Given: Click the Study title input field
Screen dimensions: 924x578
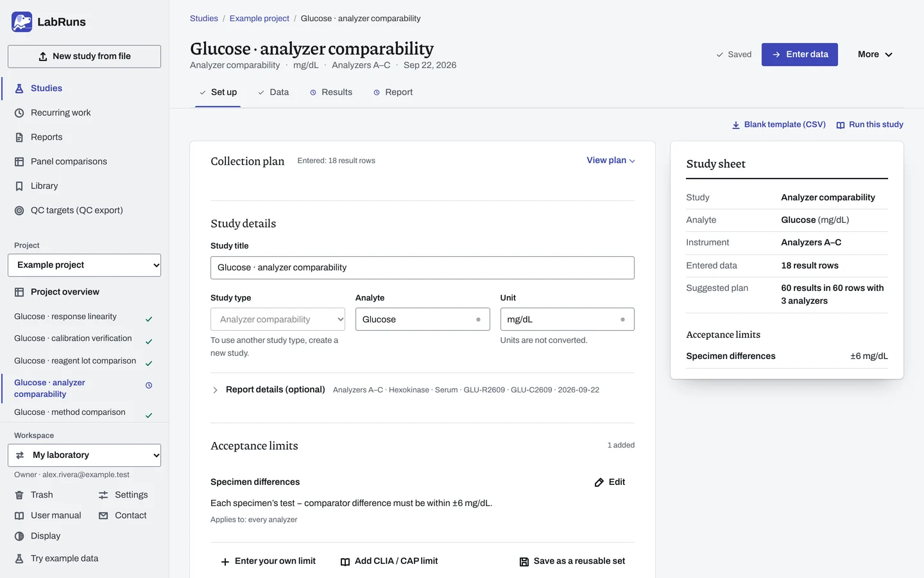Looking at the screenshot, I should tap(422, 268).
